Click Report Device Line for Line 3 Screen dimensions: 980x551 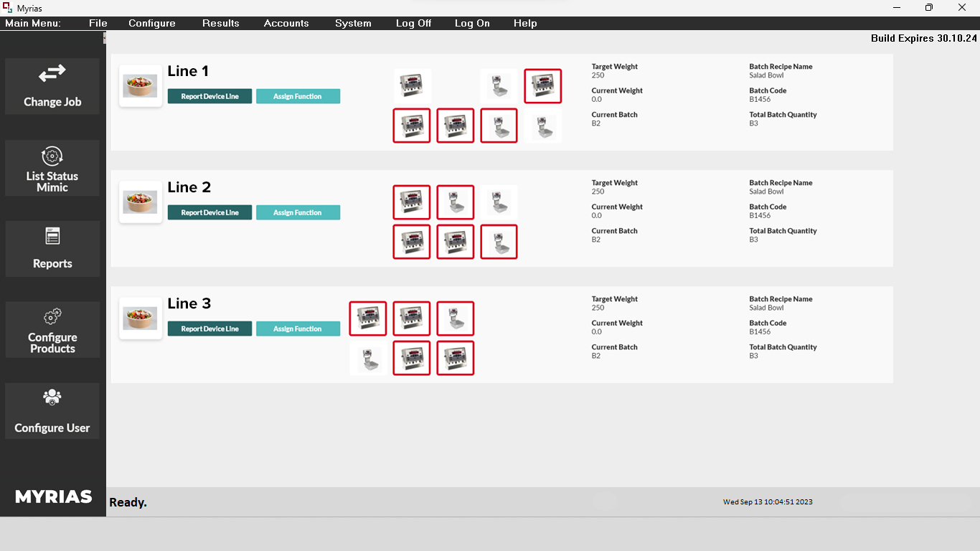tap(209, 329)
